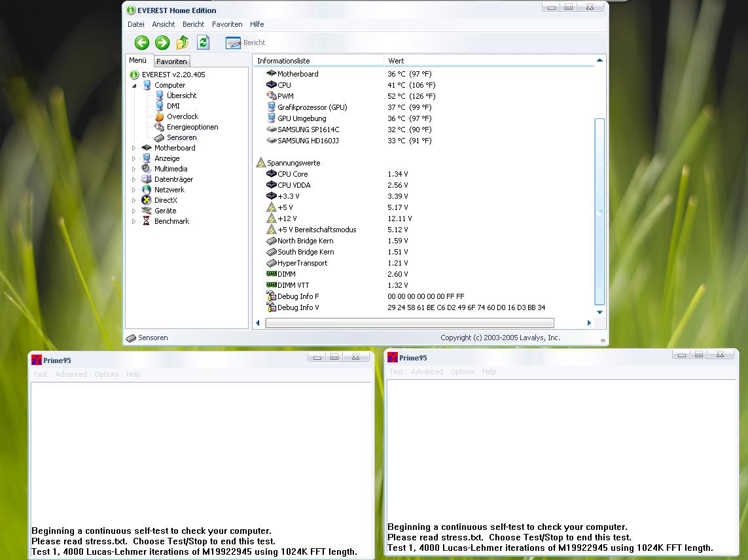Image resolution: width=748 pixels, height=560 pixels.
Task: Select the DMI tree icon
Action: click(x=159, y=106)
